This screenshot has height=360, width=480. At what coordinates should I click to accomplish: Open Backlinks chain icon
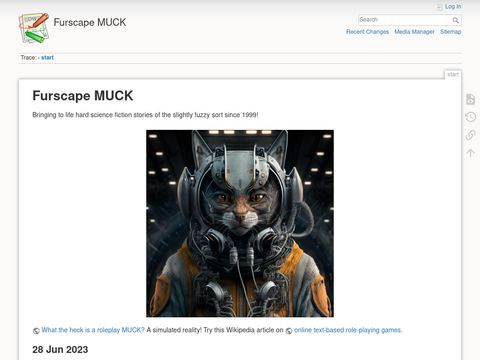(470, 135)
